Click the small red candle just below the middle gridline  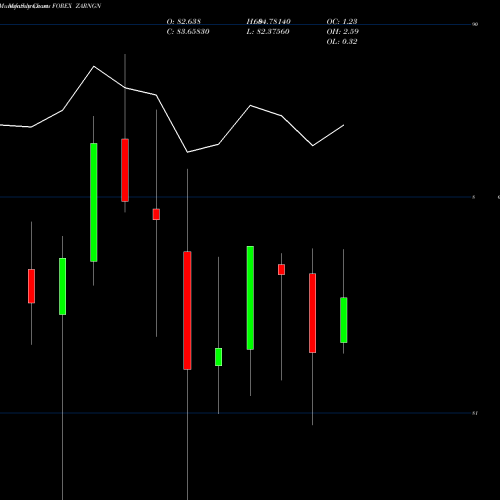point(156,214)
